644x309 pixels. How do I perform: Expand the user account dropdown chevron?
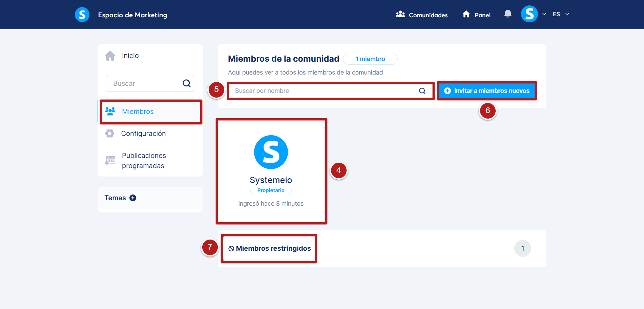coord(544,14)
